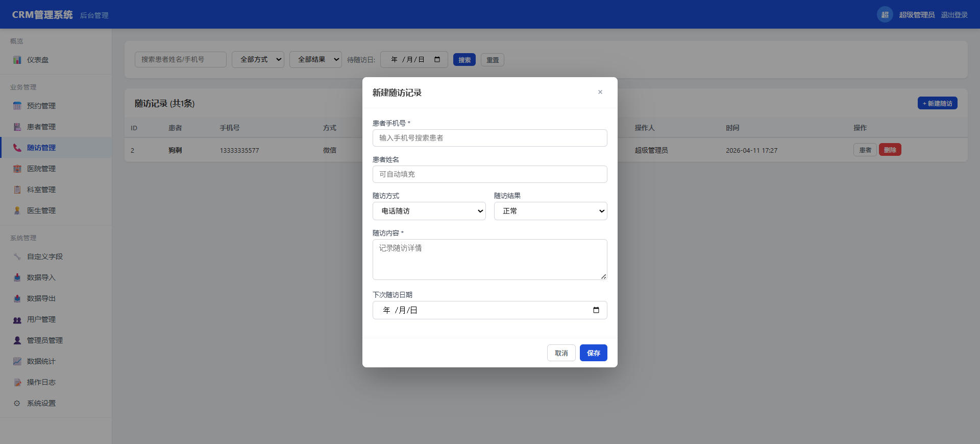Click the appointment management calendar icon
Viewport: 980px width, 444px height.
(x=17, y=106)
